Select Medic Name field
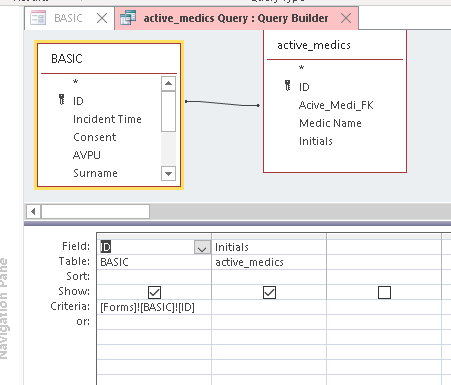Screen dimensions: 451x385 (330, 123)
